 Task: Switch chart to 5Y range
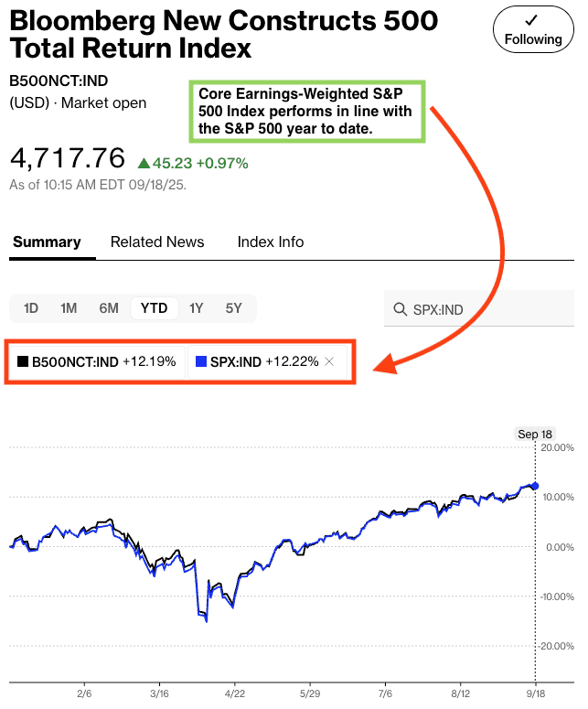tap(234, 308)
